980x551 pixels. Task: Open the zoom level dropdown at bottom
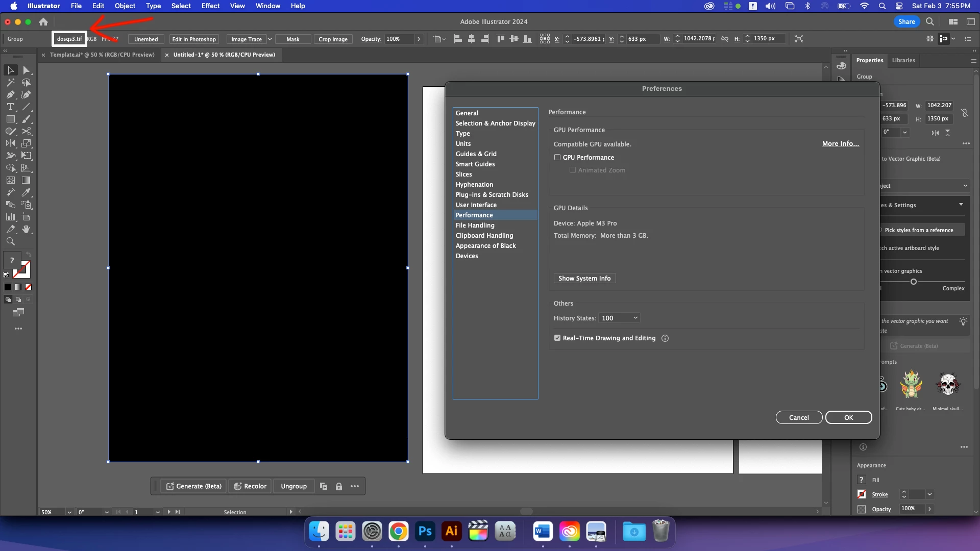(x=69, y=512)
